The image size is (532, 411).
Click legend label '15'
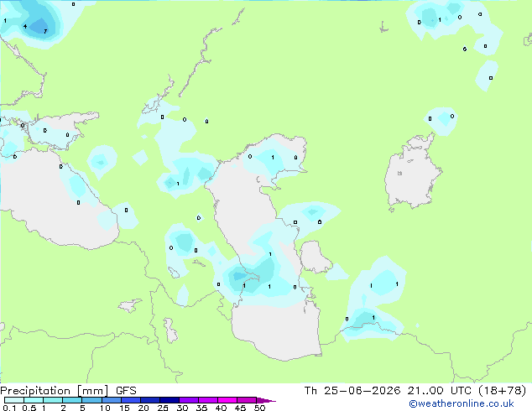(124, 408)
